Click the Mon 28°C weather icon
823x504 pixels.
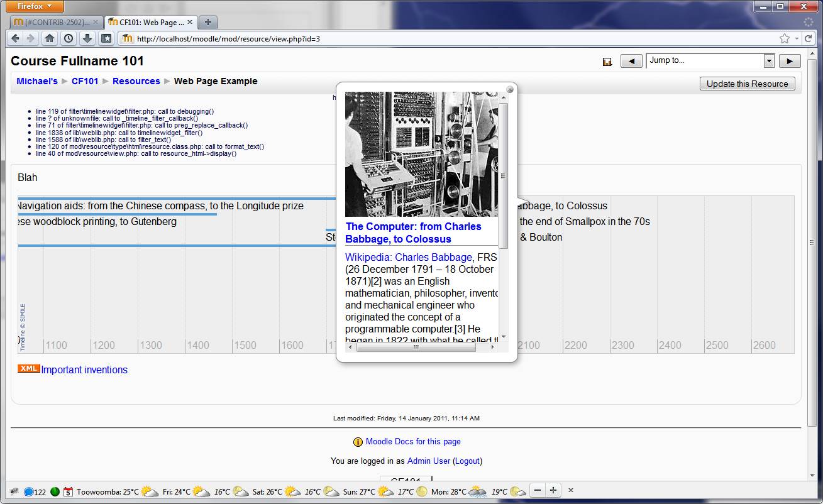[477, 491]
